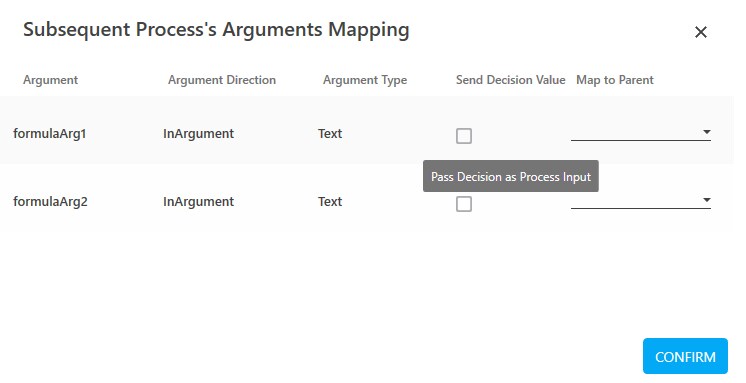Select the formulaArg1 argument name
This screenshot has height=383, width=746.
click(49, 134)
